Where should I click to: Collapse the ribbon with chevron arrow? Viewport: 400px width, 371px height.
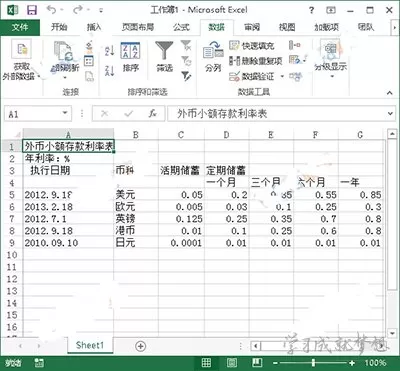coord(389,93)
